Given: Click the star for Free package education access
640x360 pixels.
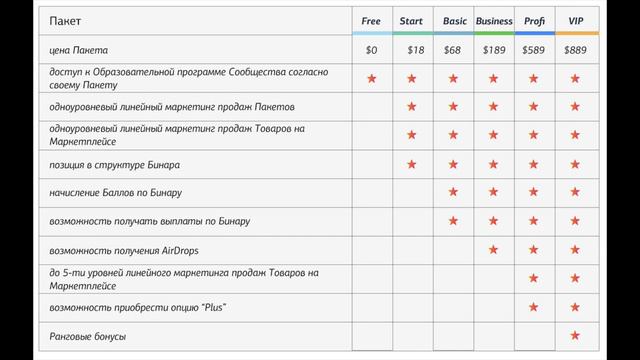Looking at the screenshot, I should 371,78.
